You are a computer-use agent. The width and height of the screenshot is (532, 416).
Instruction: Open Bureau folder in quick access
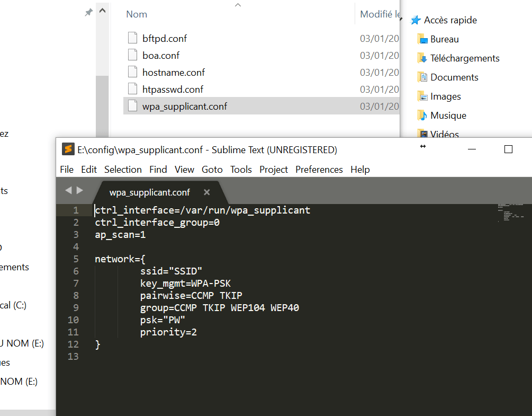coord(445,39)
